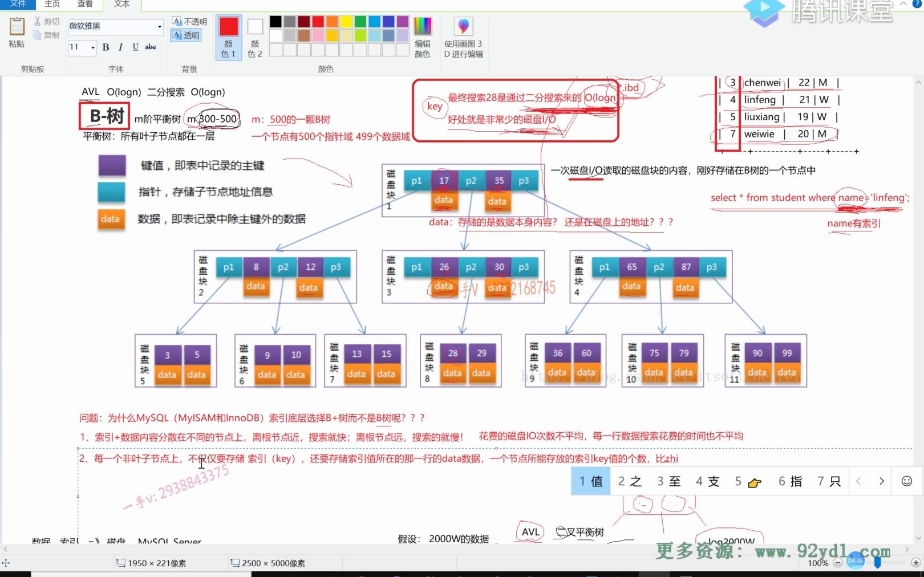Click the '假设: 2000W的数据' text

(x=443, y=539)
